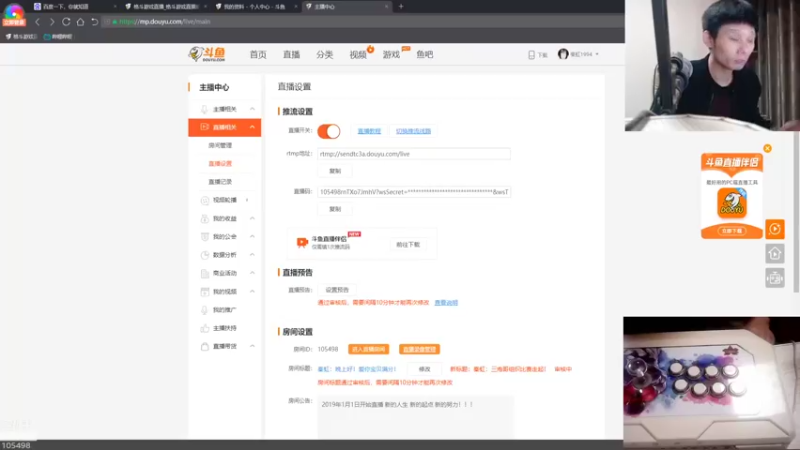This screenshot has width=800, height=450.
Task: Select 直播记录 in the sidebar
Action: [220, 182]
